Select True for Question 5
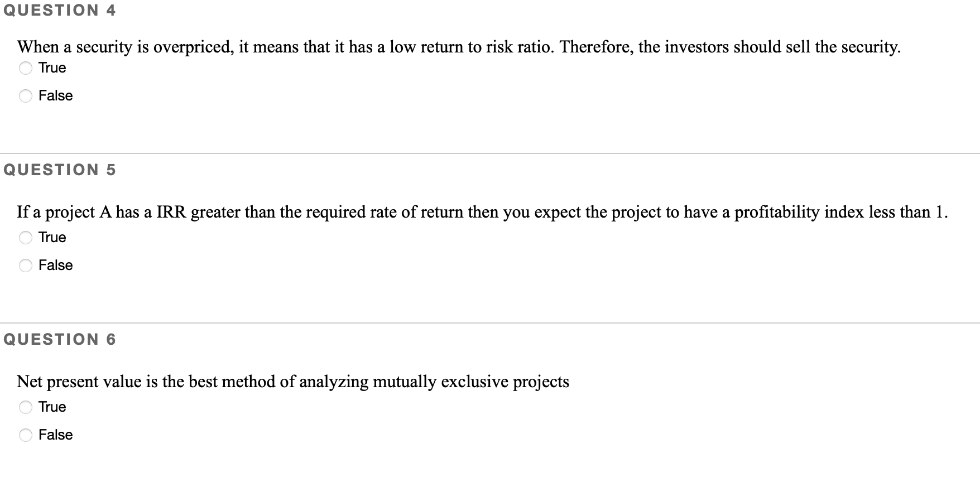The width and height of the screenshot is (980, 482). coord(26,238)
